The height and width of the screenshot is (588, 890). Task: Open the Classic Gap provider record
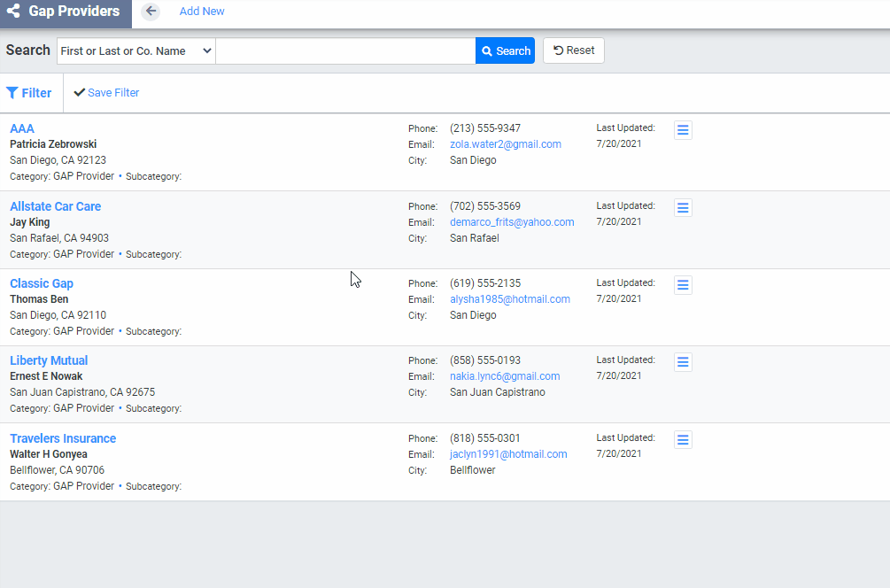(42, 283)
